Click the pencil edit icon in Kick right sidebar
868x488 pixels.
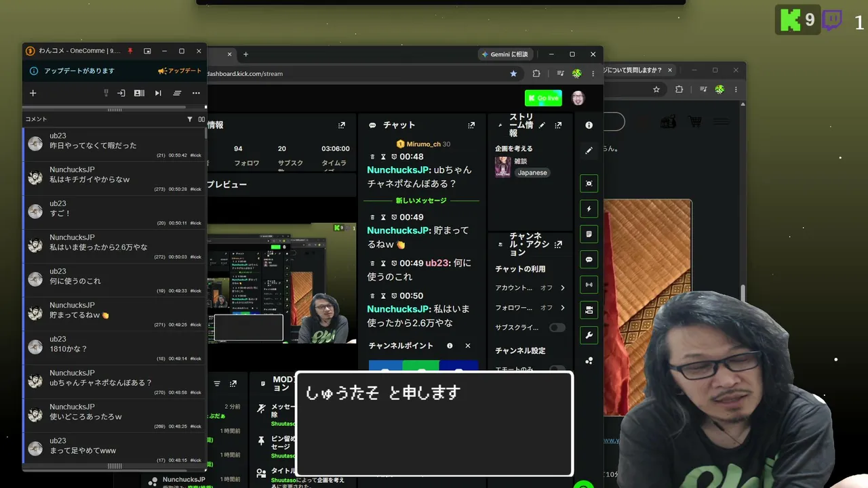[589, 150]
